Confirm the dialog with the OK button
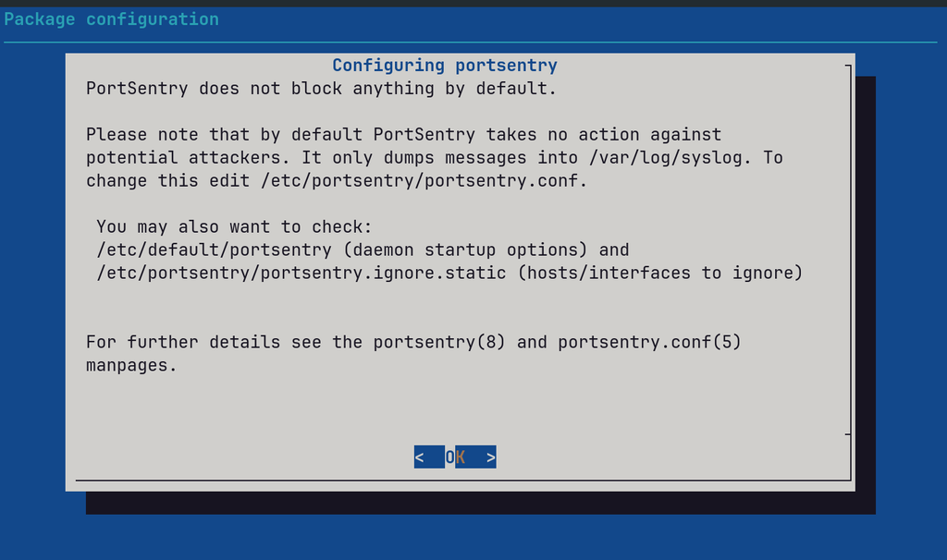This screenshot has height=560, width=947. [455, 457]
